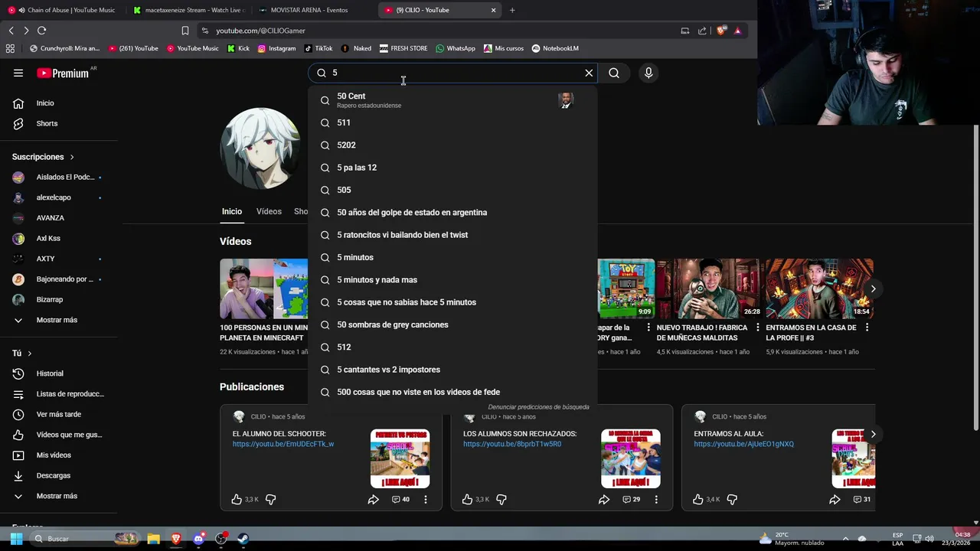Click the magnifier search button
980x551 pixels.
click(614, 73)
